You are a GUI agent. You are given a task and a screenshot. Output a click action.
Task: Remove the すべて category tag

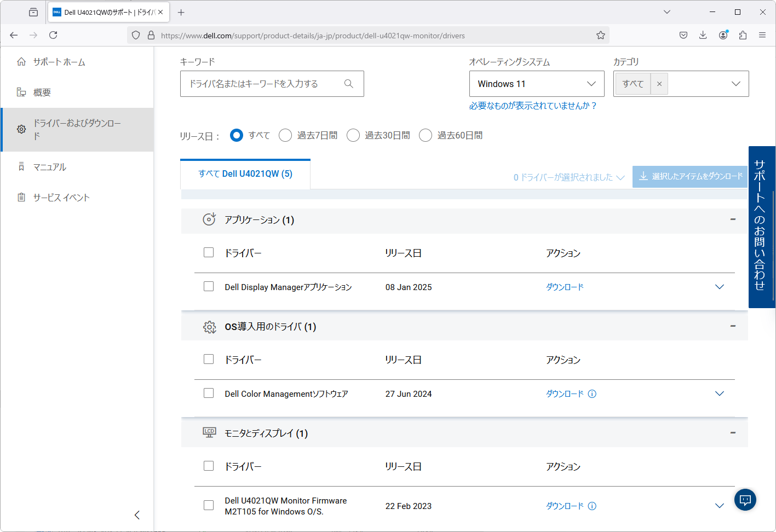click(659, 84)
